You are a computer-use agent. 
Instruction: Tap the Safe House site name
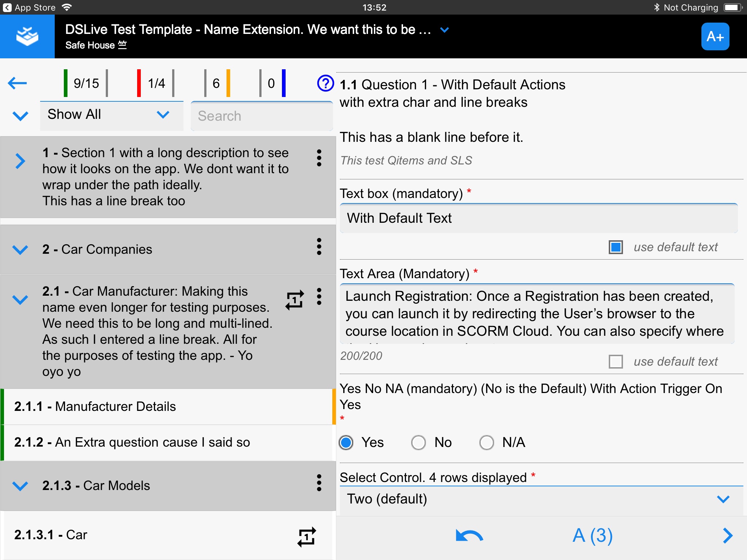pyautogui.click(x=90, y=45)
